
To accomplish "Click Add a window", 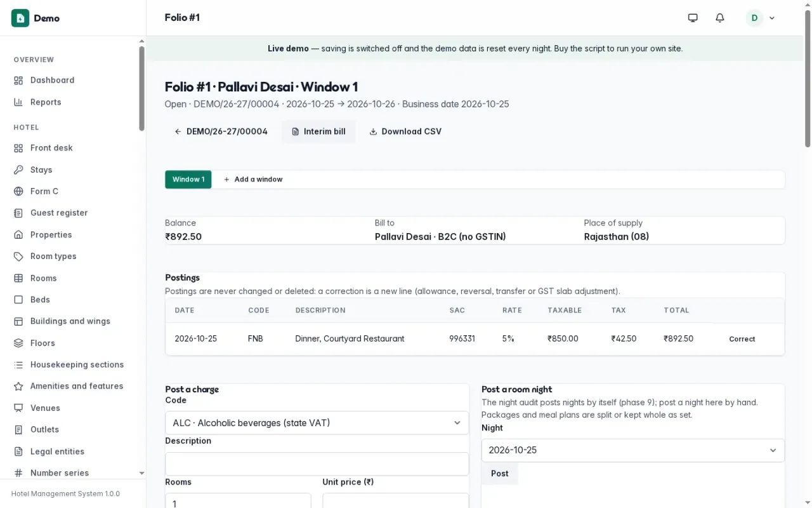I will click(253, 180).
